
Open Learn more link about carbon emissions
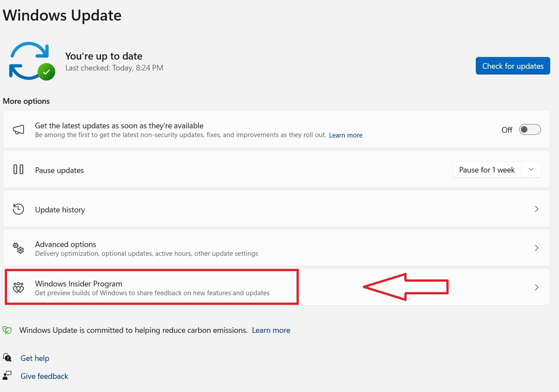271,330
